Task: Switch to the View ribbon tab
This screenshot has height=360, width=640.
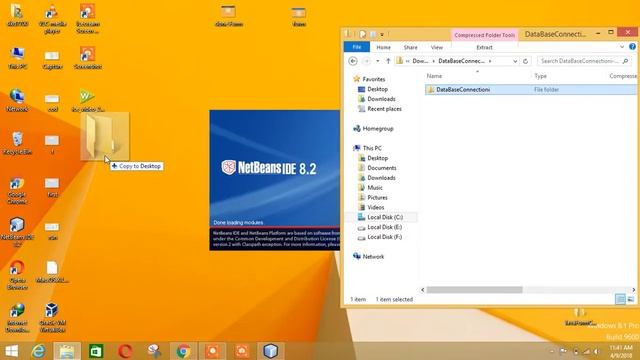Action: tap(436, 47)
